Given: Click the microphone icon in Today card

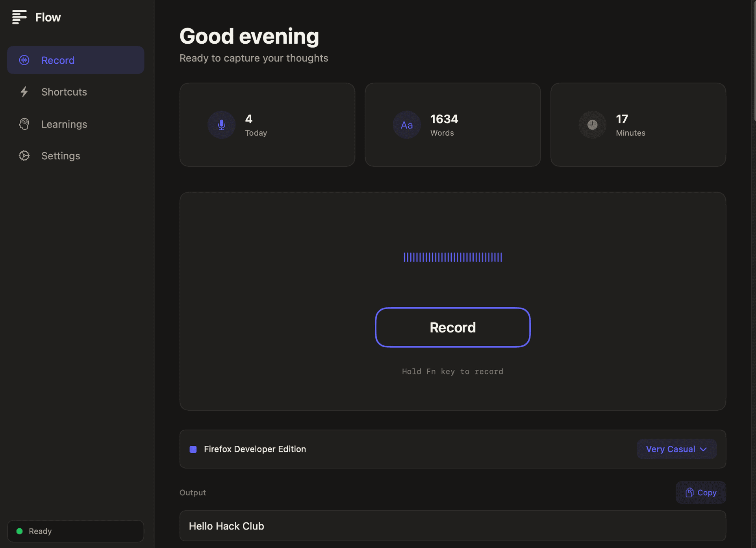Looking at the screenshot, I should pyautogui.click(x=221, y=125).
